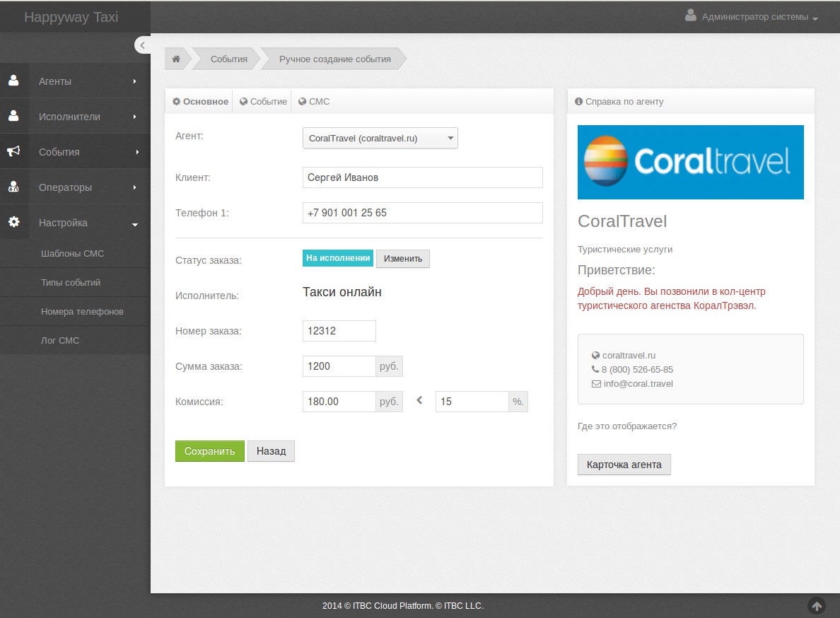The height and width of the screenshot is (618, 840).
Task: Open Типы событий in the sidebar
Action: pos(71,282)
